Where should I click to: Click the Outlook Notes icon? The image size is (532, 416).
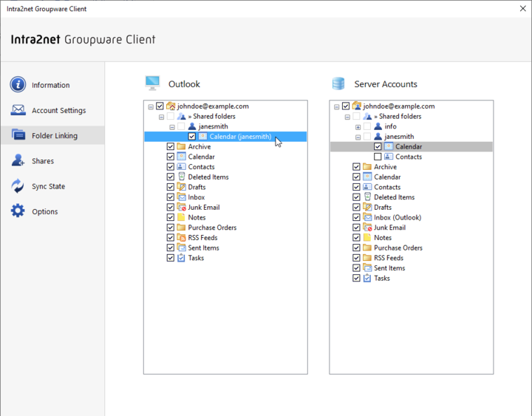pos(181,217)
